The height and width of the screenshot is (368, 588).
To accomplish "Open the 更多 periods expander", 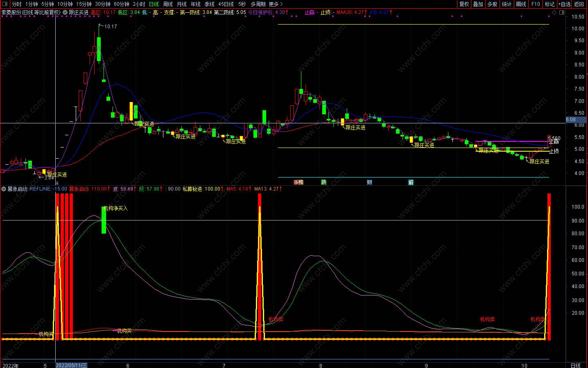I will point(276,4).
